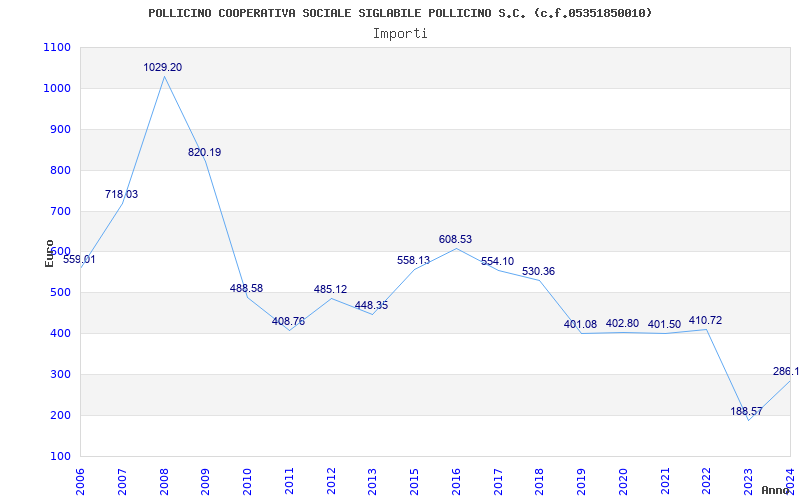Select the 286.1 data label

[786, 371]
